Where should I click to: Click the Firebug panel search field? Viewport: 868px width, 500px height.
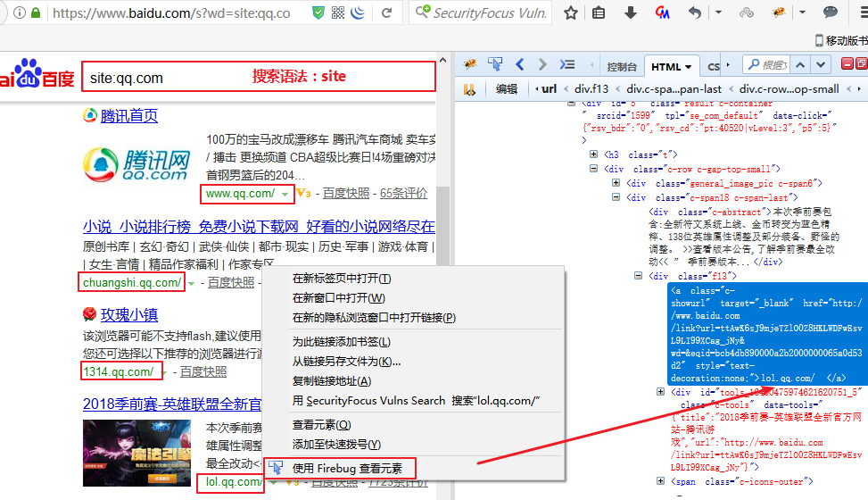pos(766,65)
